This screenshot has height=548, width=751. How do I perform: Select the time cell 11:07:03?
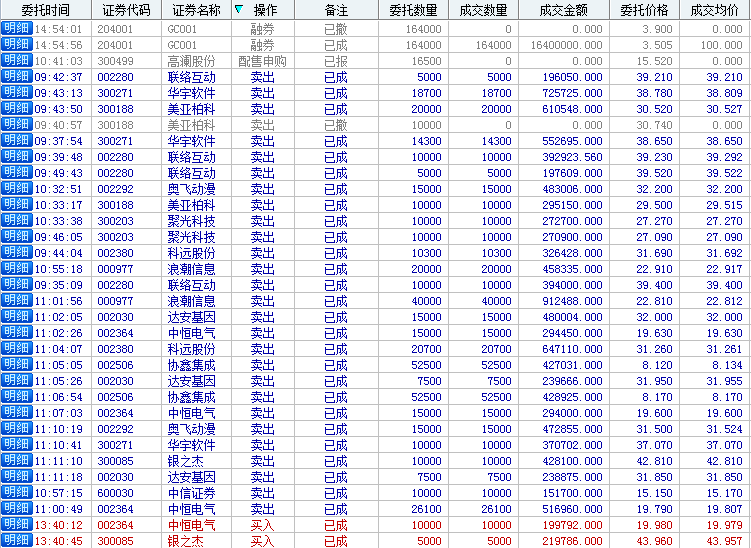click(58, 413)
